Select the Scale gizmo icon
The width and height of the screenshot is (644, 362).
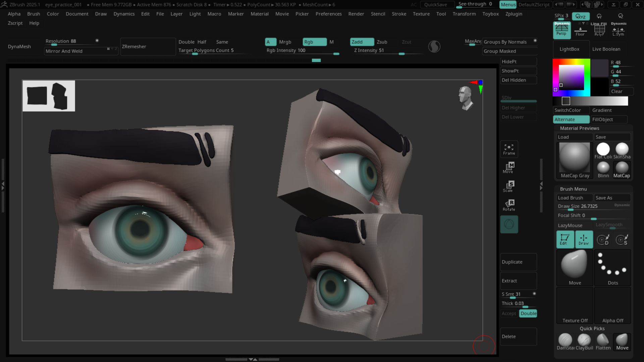point(509,186)
